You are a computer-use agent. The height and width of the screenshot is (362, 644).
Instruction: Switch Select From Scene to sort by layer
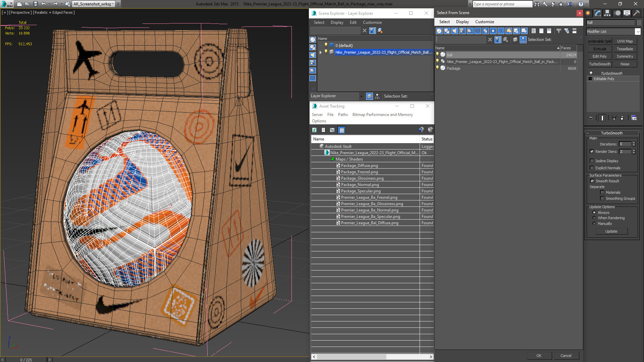[515, 40]
